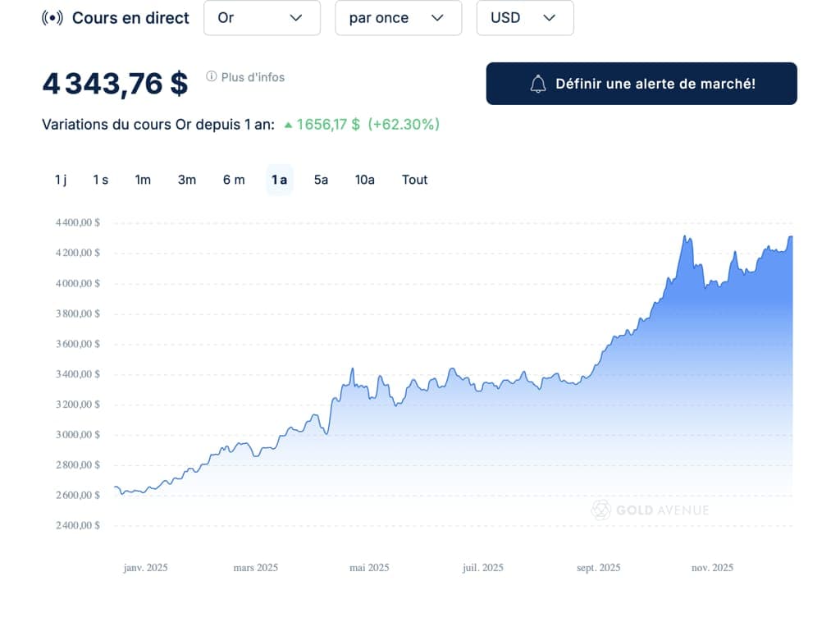Click the info circle icon near the price
840x636 pixels.
[x=212, y=76]
